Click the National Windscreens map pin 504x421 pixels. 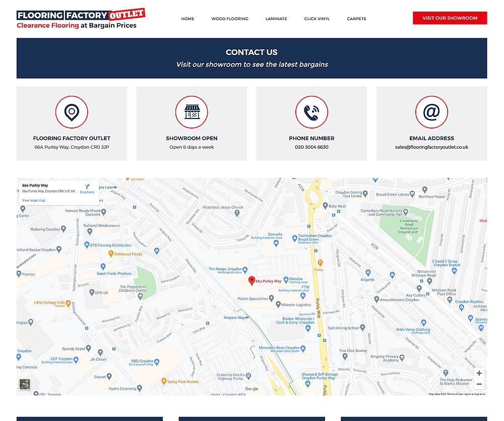point(90,231)
